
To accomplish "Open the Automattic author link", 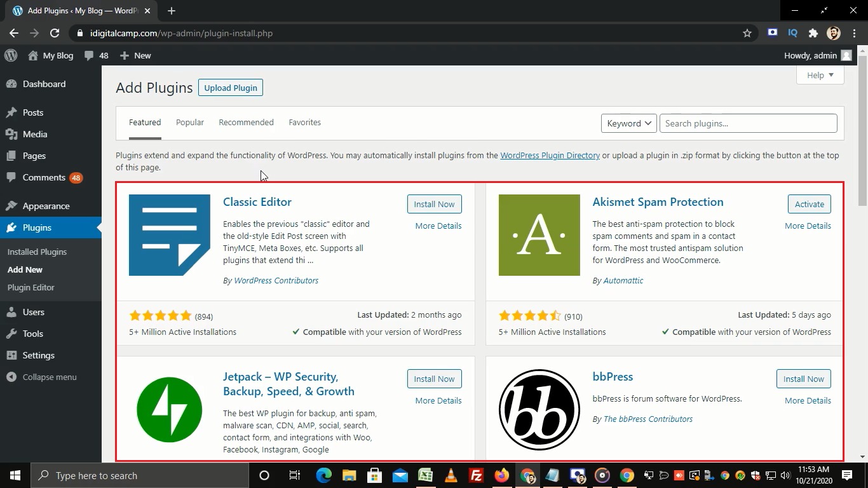I will (623, 280).
